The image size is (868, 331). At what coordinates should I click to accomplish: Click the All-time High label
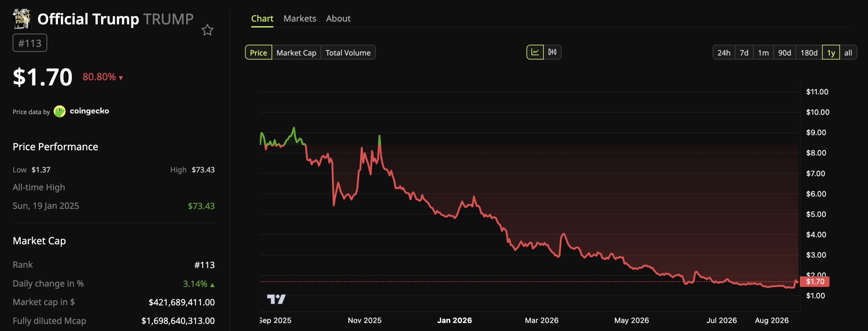pos(39,187)
